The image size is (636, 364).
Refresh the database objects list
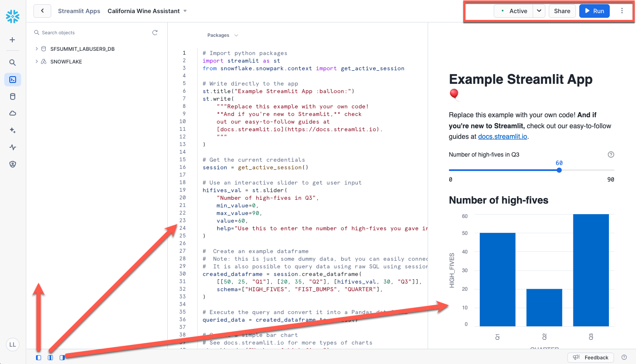tap(155, 32)
